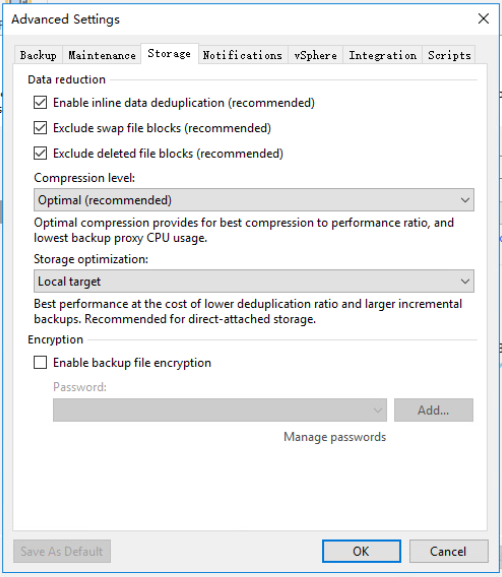Close the Advanced Settings dialog
Viewport: 502px width, 577px height.
483,18
